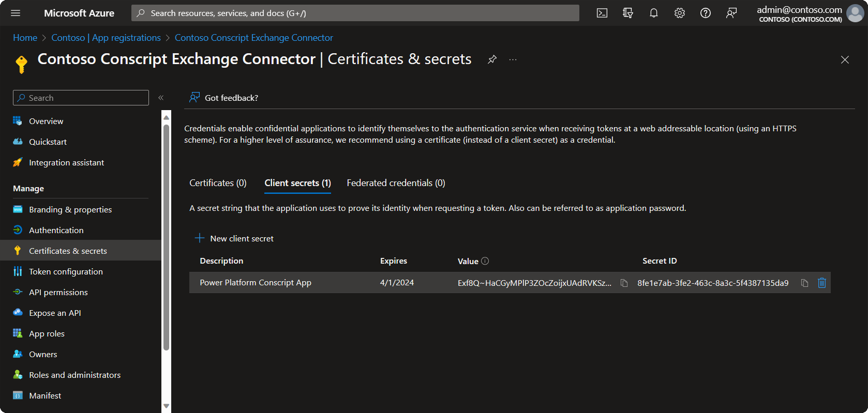
Task: Click the left menu Search field
Action: [x=81, y=98]
